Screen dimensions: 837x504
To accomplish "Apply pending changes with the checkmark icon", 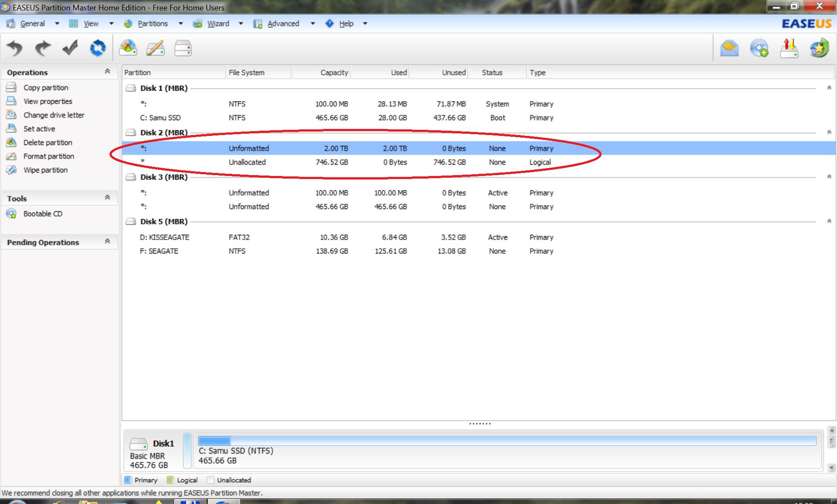I will 70,48.
